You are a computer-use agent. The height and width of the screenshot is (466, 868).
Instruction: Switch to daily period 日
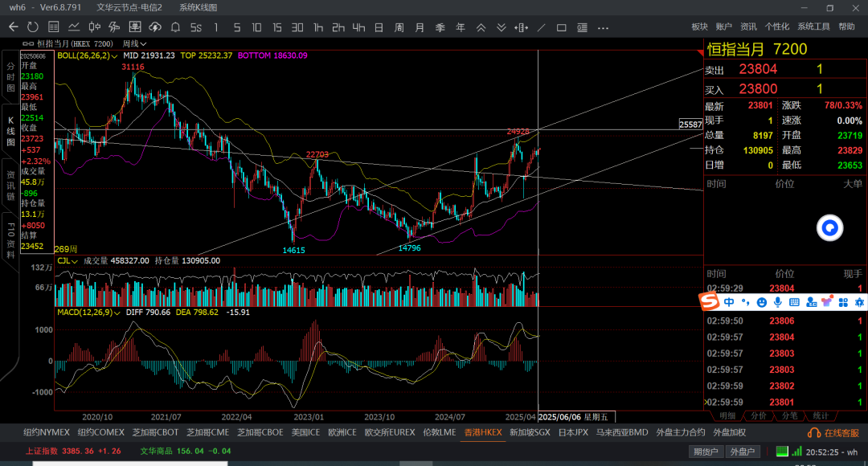coord(379,27)
